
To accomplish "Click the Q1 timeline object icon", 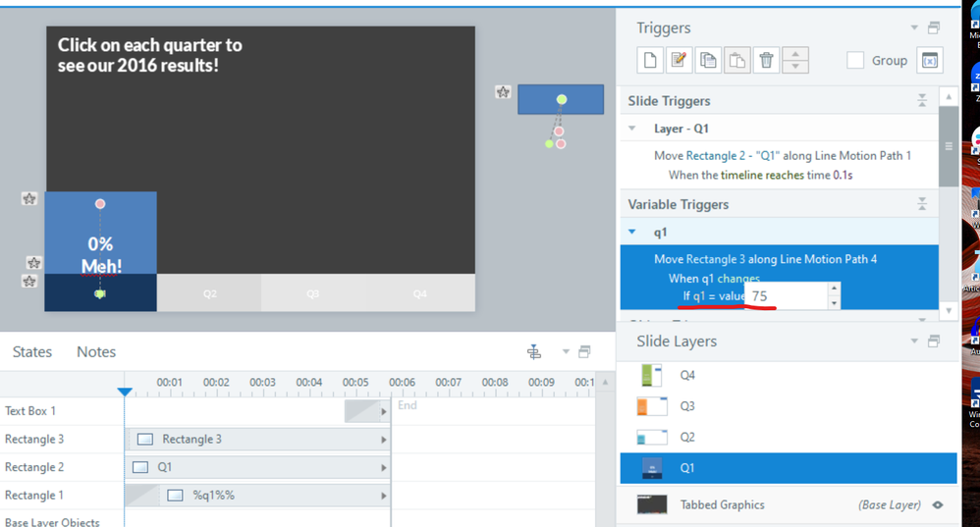I will [x=140, y=467].
